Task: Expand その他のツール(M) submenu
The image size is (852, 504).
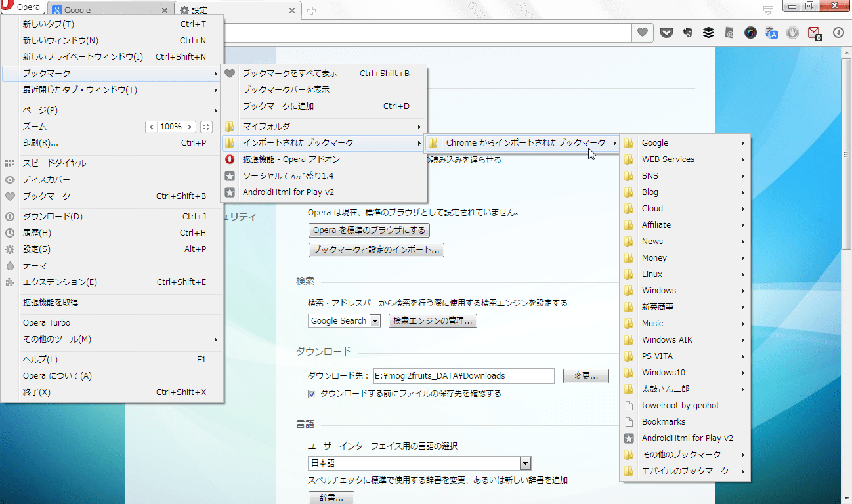Action: [x=112, y=339]
